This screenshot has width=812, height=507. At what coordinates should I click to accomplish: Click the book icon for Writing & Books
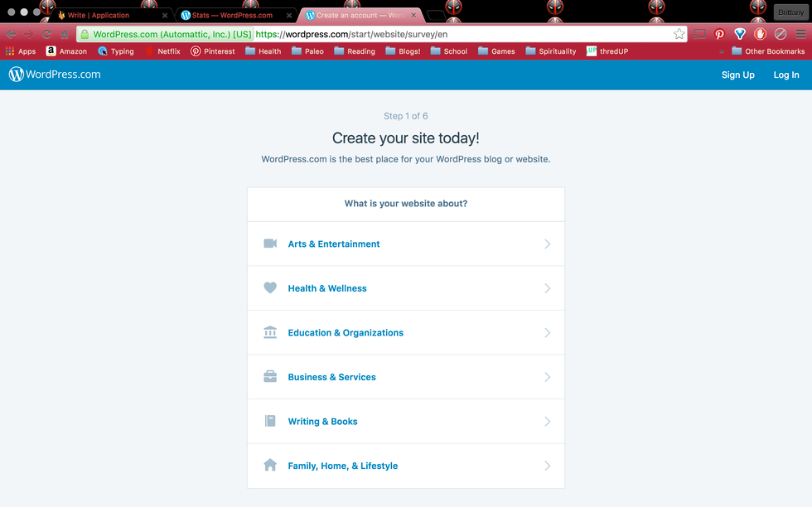point(270,421)
